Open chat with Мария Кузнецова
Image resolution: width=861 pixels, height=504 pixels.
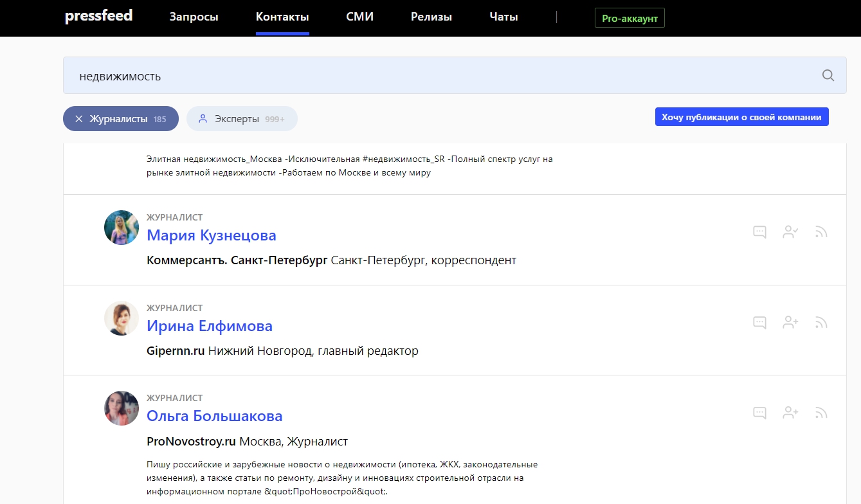pos(759,232)
